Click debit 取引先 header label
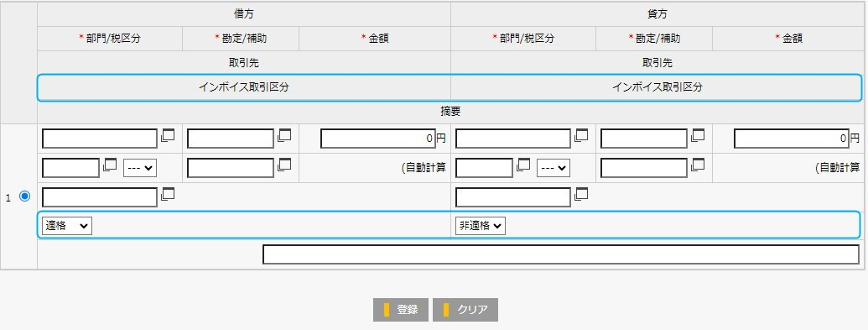The width and height of the screenshot is (868, 330). pos(244,63)
